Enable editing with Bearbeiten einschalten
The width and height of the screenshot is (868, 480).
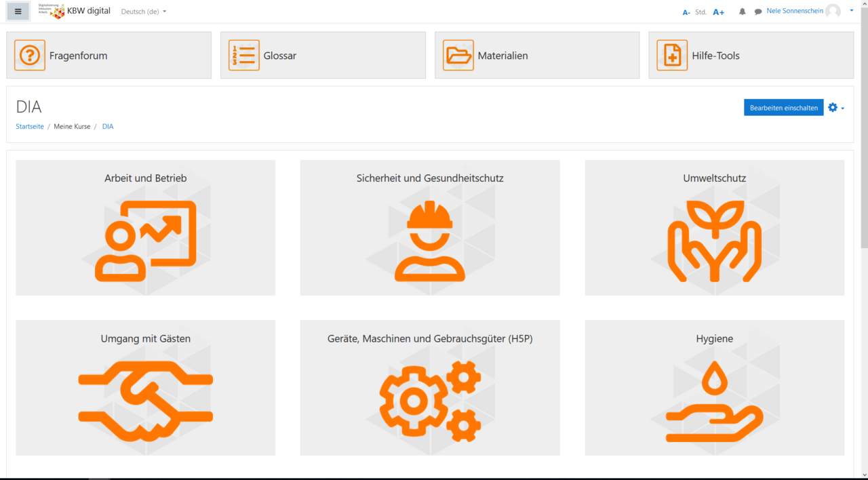(783, 108)
